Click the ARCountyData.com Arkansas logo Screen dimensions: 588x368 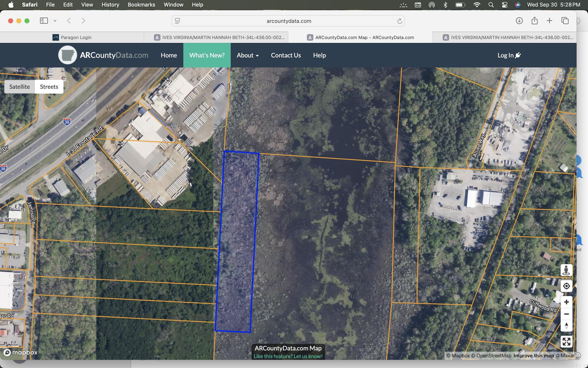point(68,55)
